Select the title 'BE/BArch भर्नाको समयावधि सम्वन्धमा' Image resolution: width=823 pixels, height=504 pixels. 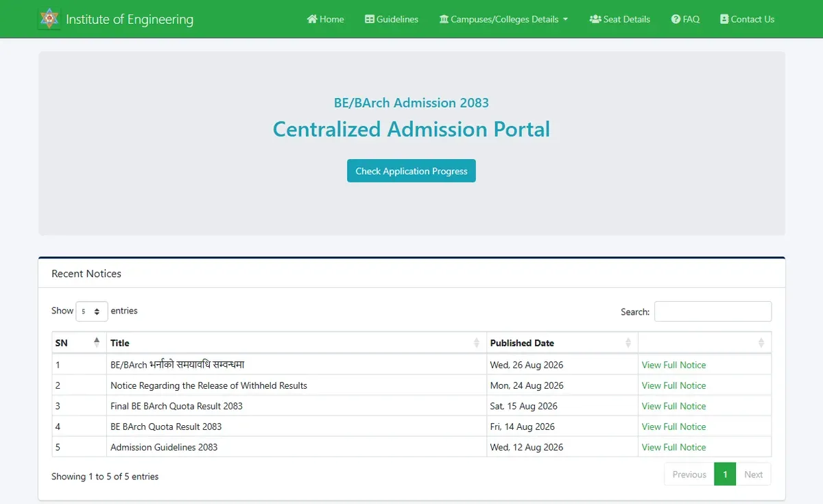(178, 365)
